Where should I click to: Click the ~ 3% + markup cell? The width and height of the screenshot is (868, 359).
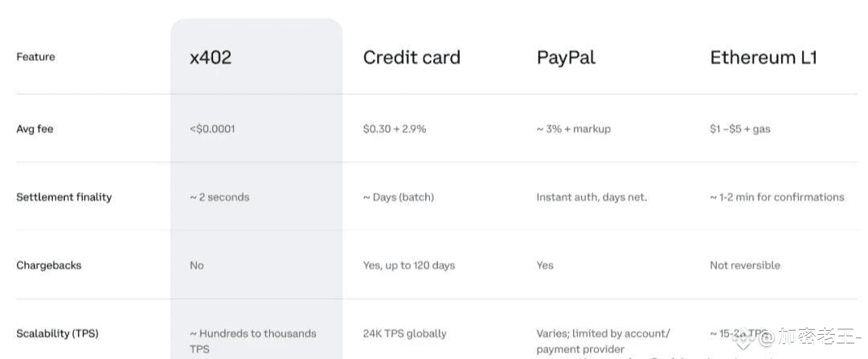pos(573,129)
